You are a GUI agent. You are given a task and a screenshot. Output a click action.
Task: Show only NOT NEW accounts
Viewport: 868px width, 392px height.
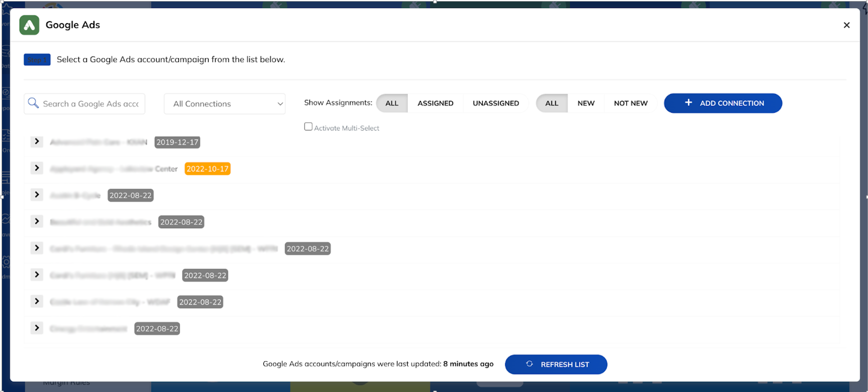tap(630, 103)
